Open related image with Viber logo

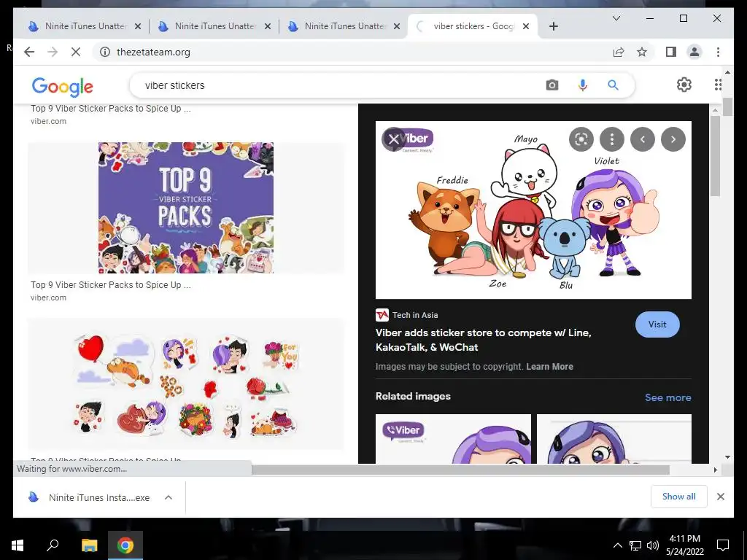click(x=453, y=438)
